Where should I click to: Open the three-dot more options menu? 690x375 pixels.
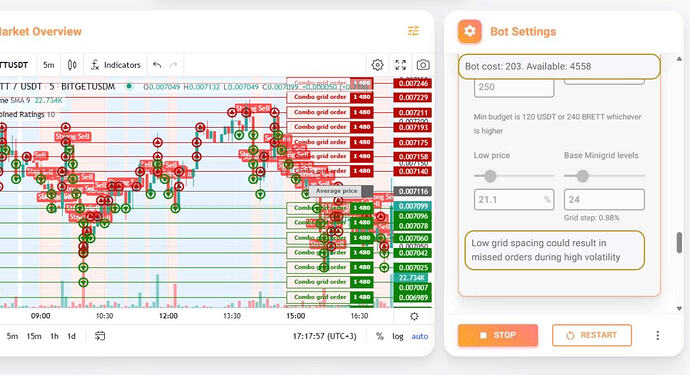pos(657,335)
